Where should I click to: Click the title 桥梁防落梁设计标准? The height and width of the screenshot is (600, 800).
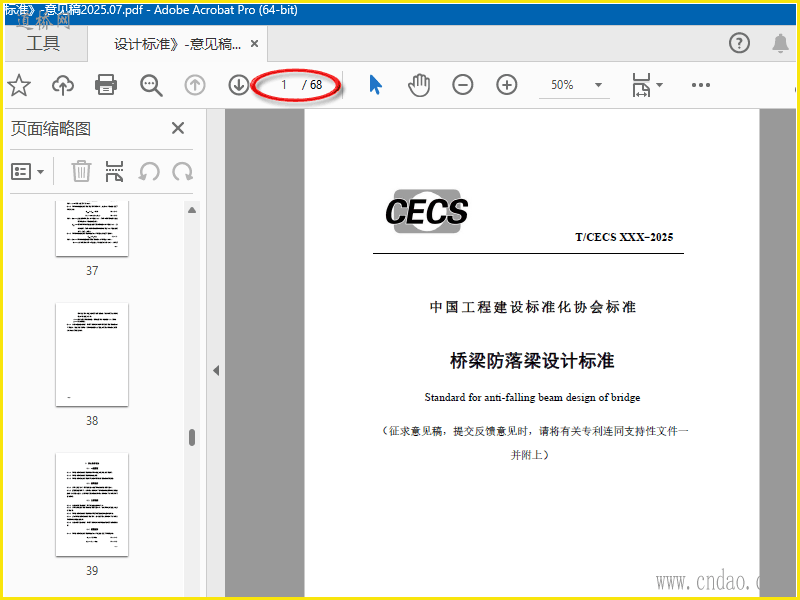[532, 361]
